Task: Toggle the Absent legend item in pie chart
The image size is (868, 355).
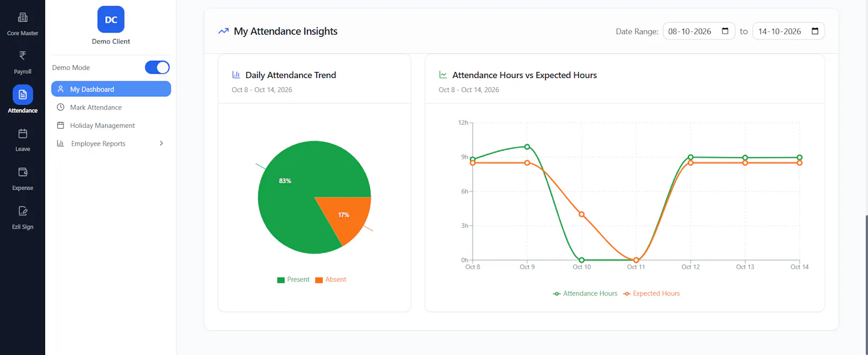Action: 331,280
